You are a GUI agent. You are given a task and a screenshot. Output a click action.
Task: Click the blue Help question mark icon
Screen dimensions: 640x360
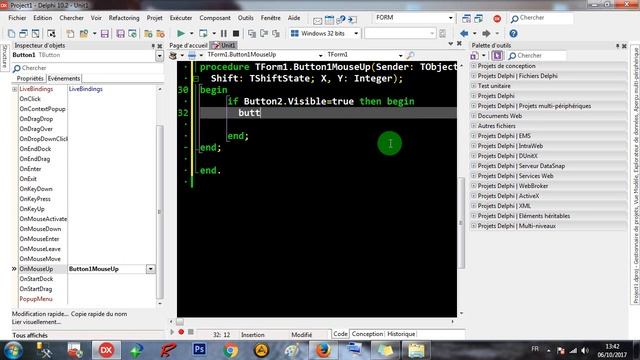point(513,33)
